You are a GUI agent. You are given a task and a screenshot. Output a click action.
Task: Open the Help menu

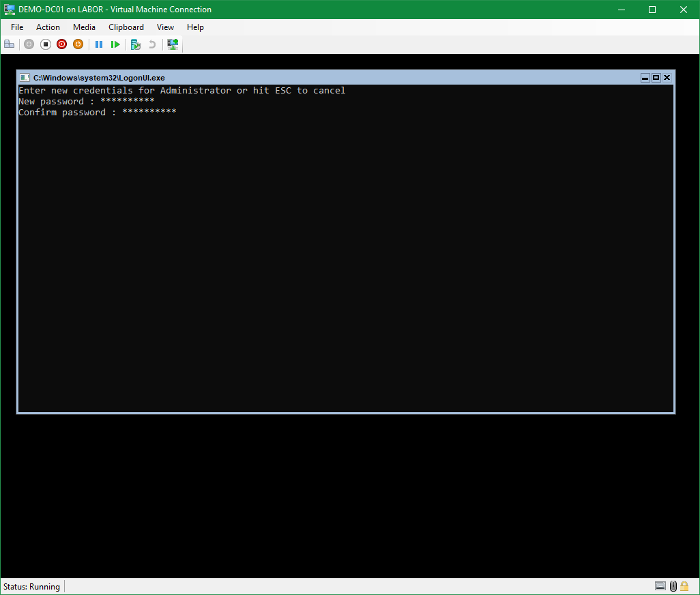click(x=195, y=27)
